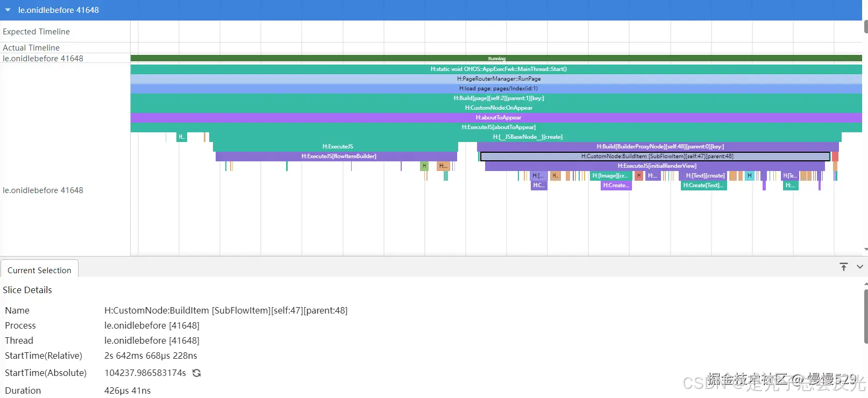Click the StartTime(Absolute) value 104237.986583174s
Screen dimensions: 868x398
tap(145, 373)
